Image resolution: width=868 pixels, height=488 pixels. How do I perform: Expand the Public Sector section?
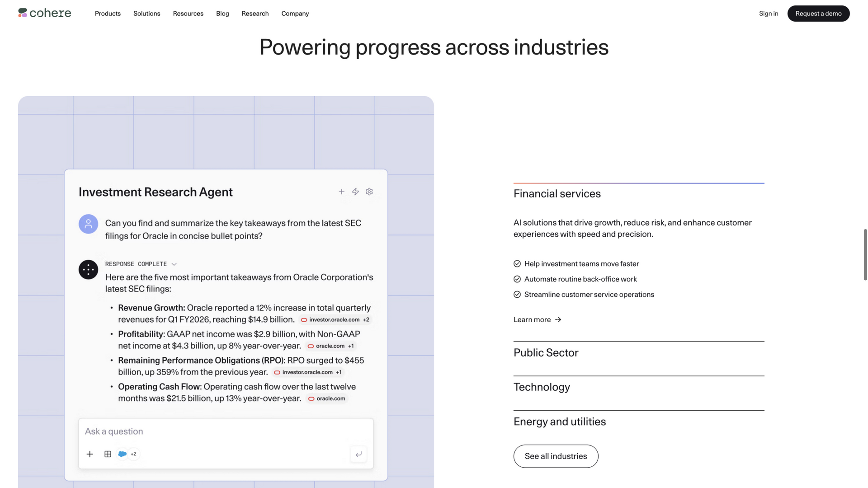coord(639,353)
